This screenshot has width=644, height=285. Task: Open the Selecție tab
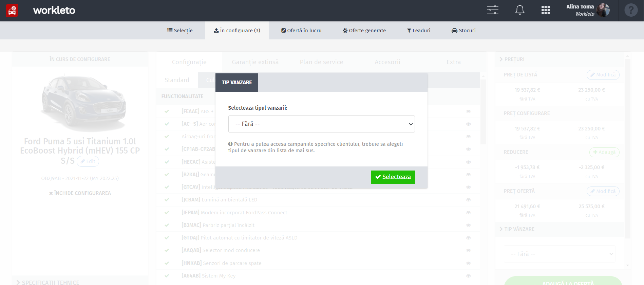pyautogui.click(x=180, y=31)
